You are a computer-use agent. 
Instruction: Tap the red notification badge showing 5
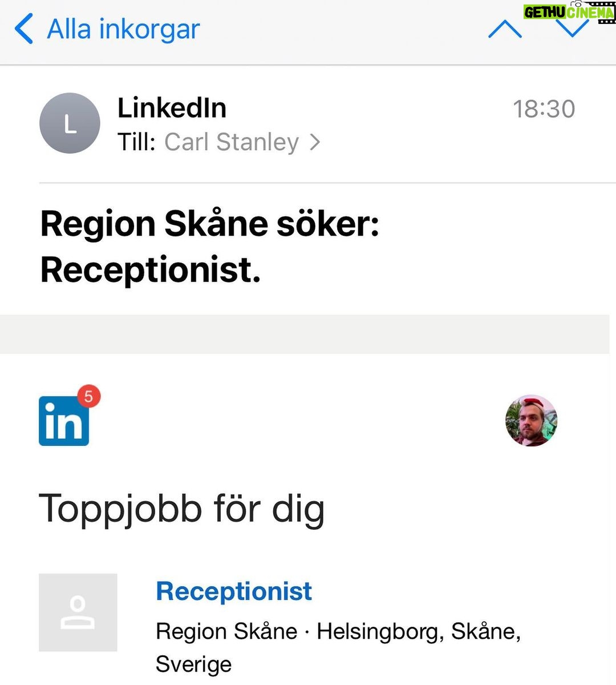click(x=88, y=396)
